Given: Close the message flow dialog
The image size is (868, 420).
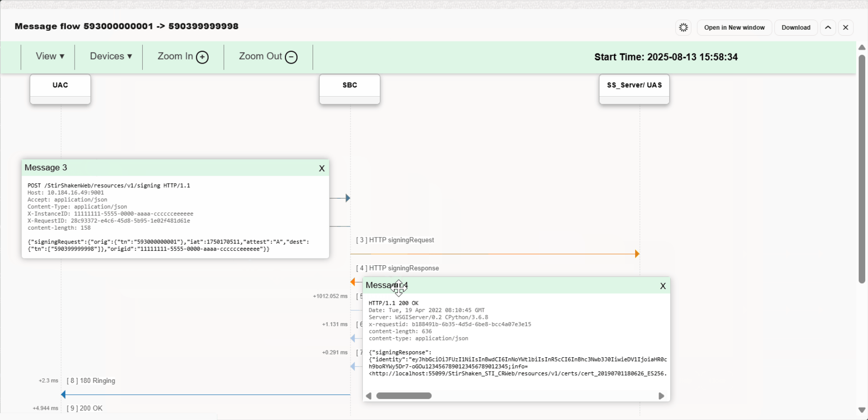Looking at the screenshot, I should click(x=846, y=27).
